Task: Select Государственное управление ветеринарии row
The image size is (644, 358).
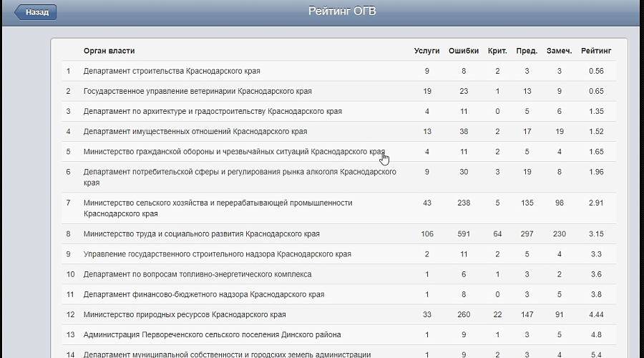Action: pyautogui.click(x=339, y=91)
